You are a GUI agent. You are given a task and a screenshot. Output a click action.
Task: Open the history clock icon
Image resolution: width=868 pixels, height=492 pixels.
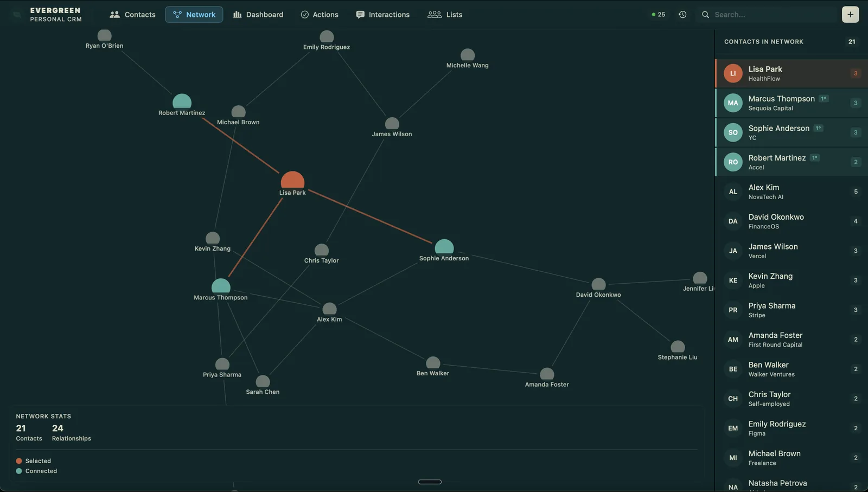point(682,15)
